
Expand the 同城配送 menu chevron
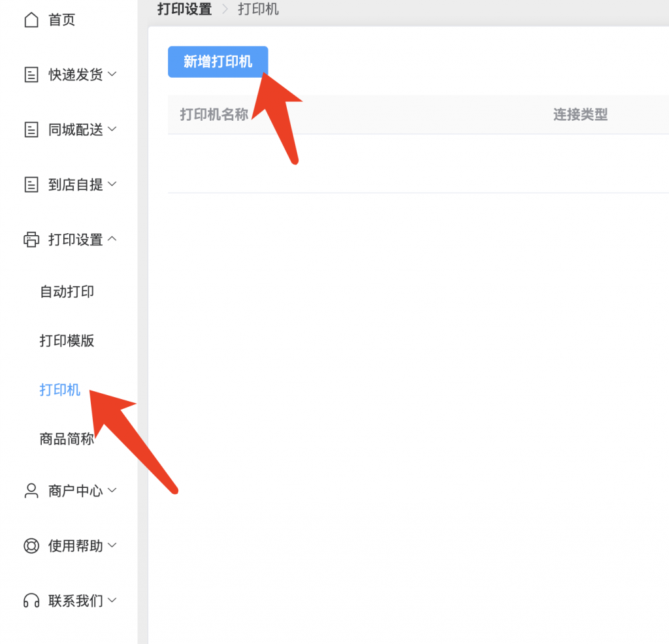click(x=112, y=129)
